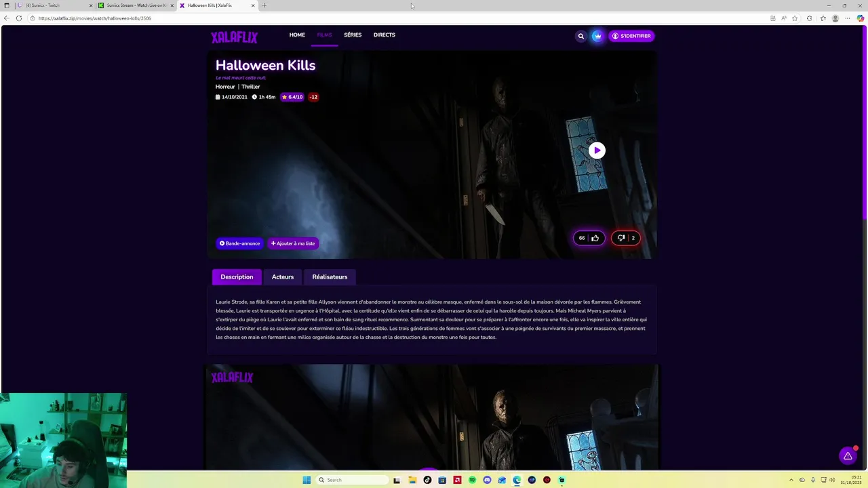Click release date 14/10/2021
This screenshot has width=868, height=488.
coord(231,97)
